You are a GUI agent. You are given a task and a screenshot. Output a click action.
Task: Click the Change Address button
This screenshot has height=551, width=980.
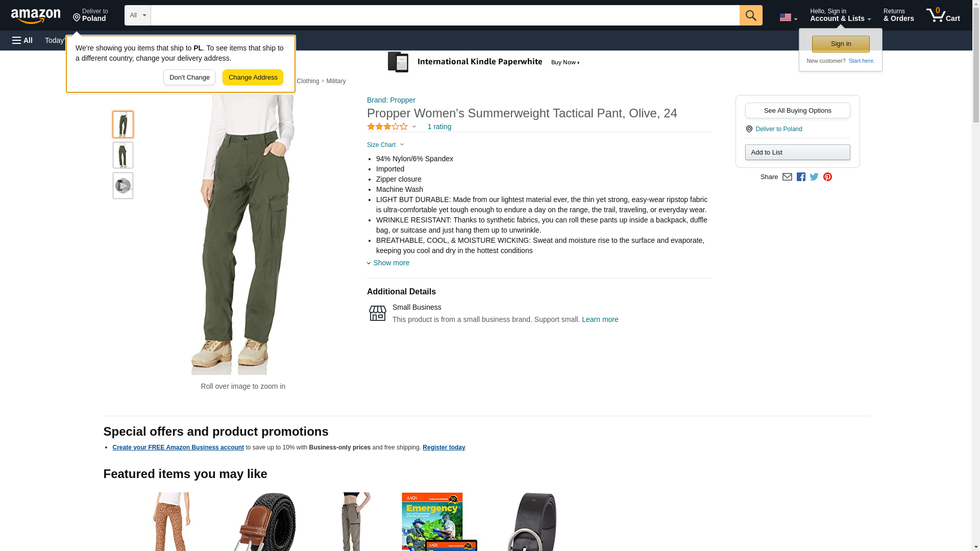point(253,78)
